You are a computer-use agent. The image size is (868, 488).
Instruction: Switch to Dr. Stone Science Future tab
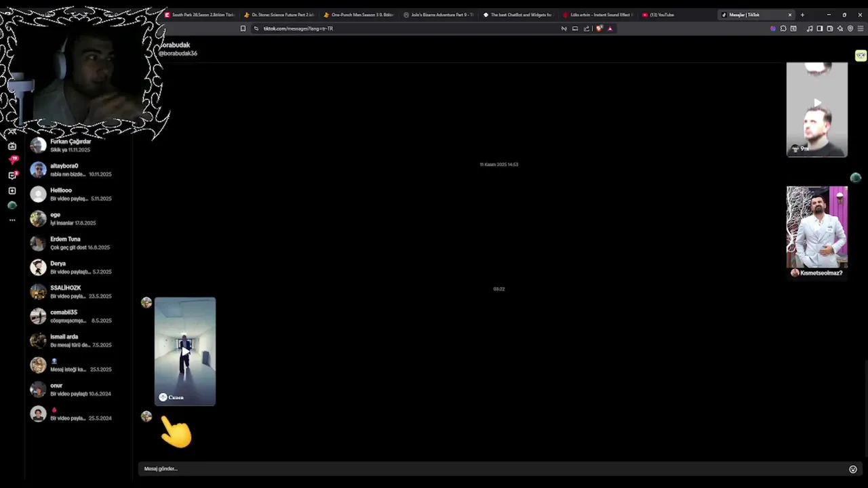279,15
